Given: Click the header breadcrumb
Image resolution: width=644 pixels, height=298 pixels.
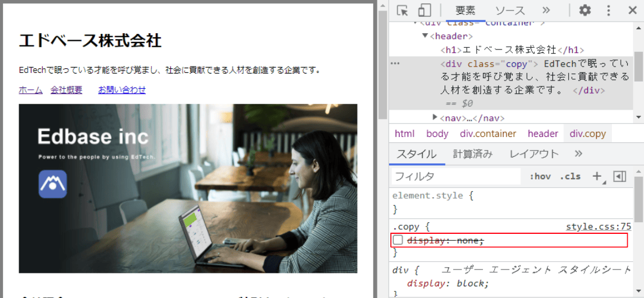Looking at the screenshot, I should (543, 134).
